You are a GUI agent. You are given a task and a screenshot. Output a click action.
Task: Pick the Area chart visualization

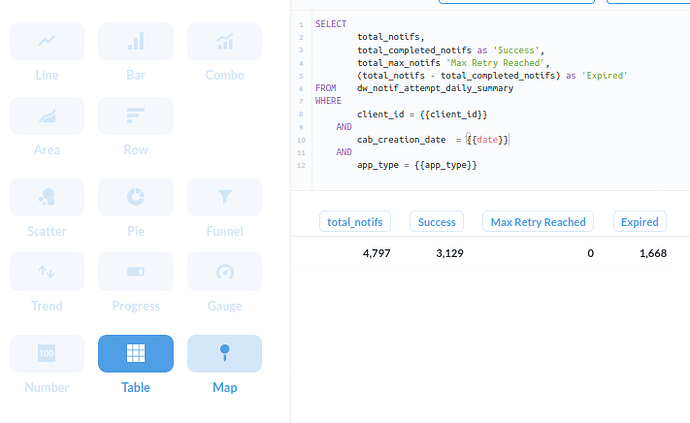click(47, 116)
